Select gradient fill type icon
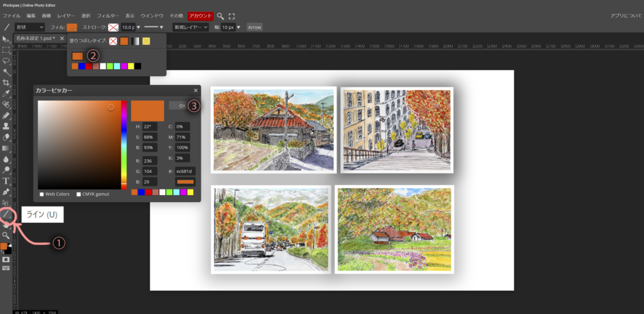 coord(135,42)
